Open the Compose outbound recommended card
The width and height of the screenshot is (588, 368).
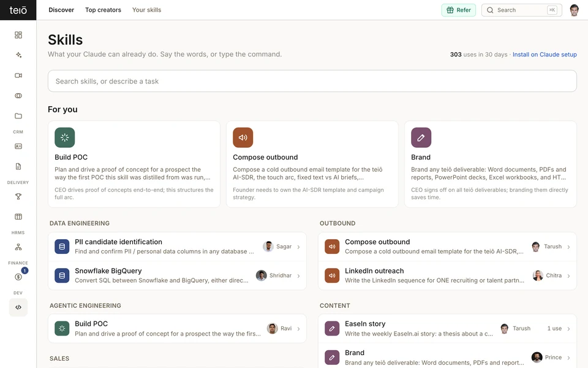pyautogui.click(x=312, y=164)
